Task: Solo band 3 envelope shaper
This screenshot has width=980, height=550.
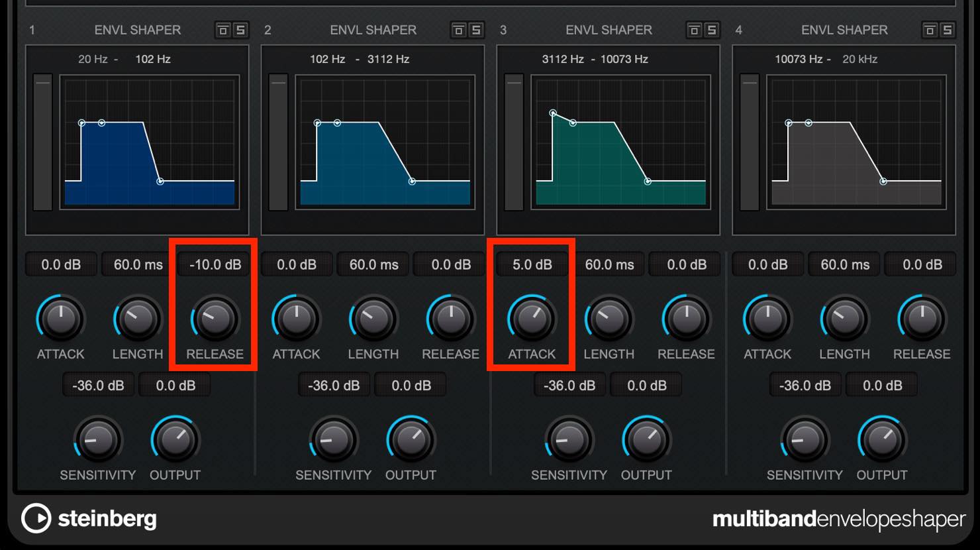Action: [712, 30]
